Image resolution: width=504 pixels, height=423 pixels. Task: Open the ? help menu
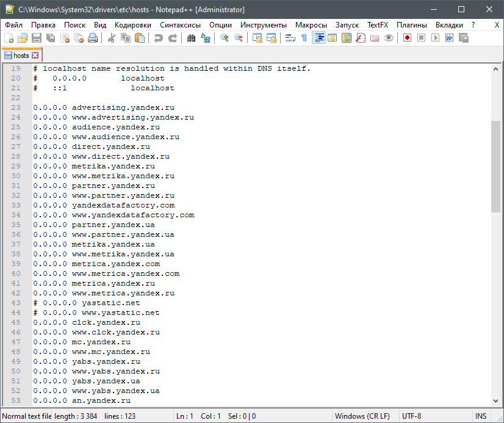pos(473,25)
